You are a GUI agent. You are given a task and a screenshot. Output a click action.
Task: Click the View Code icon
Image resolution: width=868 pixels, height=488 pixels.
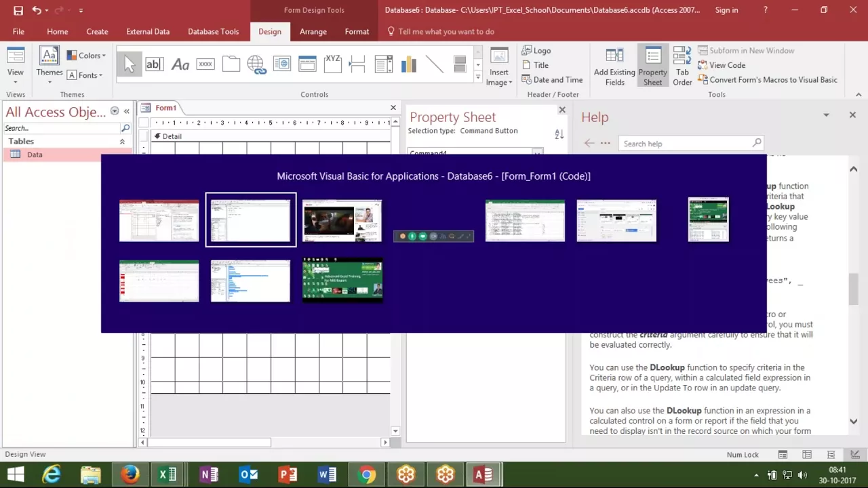[722, 65]
